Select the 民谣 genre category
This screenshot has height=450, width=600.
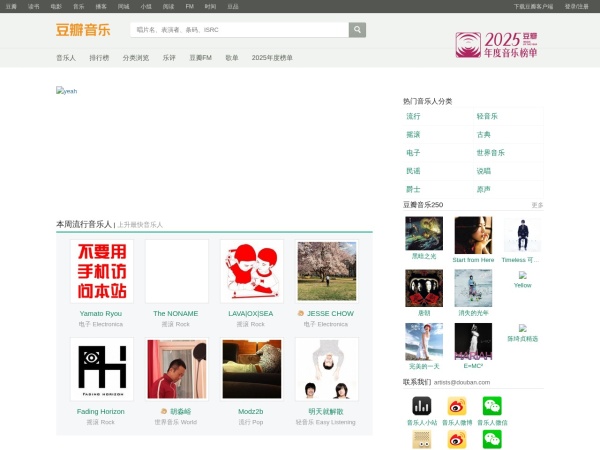[x=413, y=171]
